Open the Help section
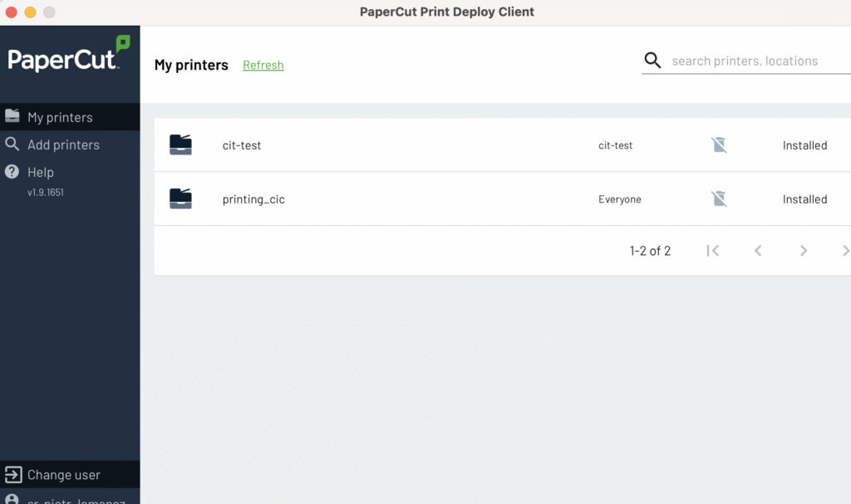Image resolution: width=851 pixels, height=504 pixels. (40, 172)
